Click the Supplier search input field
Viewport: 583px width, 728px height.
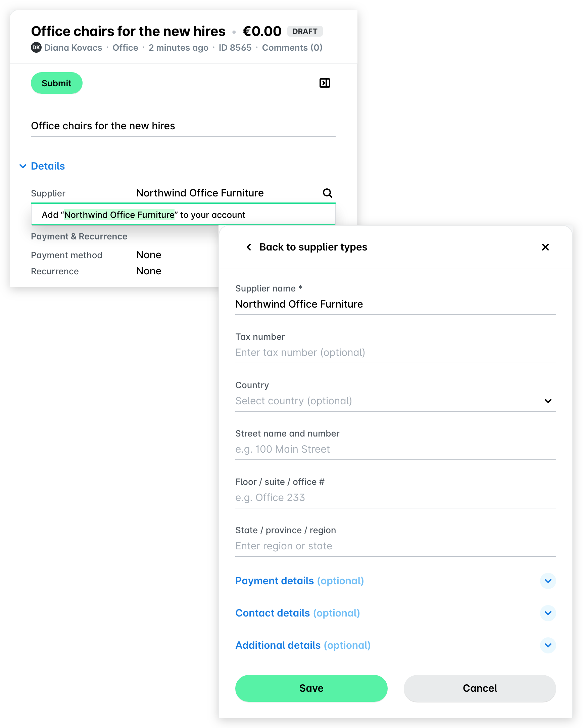click(226, 193)
